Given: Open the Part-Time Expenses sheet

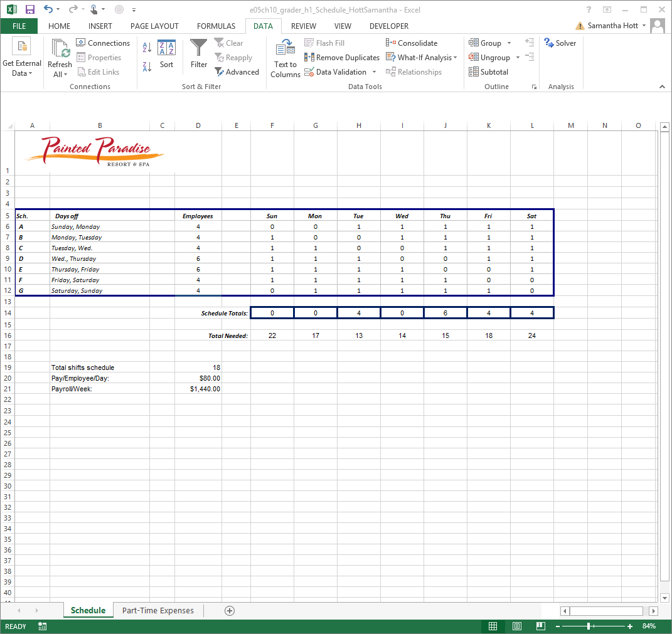Looking at the screenshot, I should (x=157, y=610).
